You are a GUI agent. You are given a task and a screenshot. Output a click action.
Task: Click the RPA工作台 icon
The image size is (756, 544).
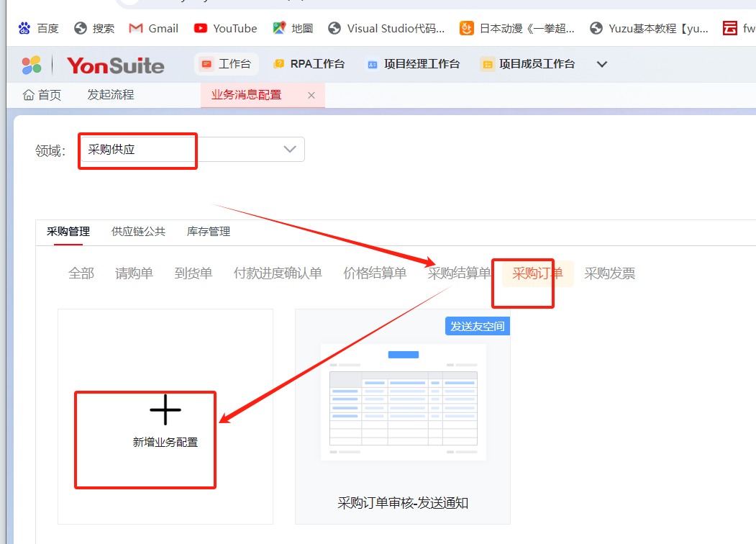tap(279, 64)
